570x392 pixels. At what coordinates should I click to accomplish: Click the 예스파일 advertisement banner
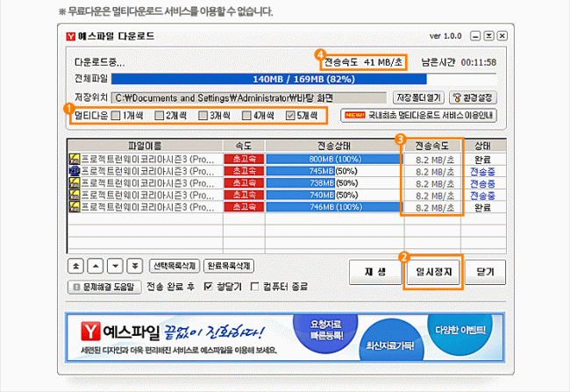[x=285, y=338]
